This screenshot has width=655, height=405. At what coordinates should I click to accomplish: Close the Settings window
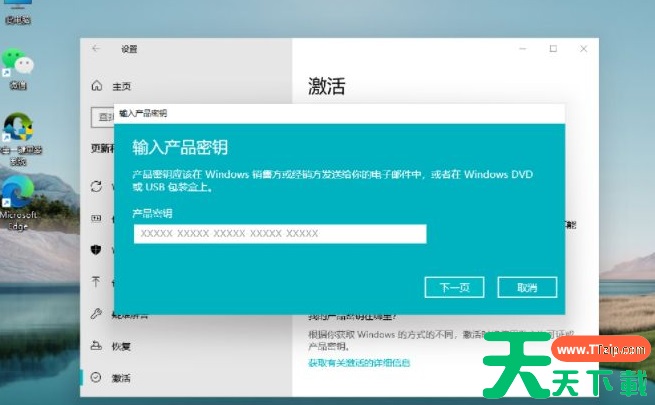click(584, 48)
